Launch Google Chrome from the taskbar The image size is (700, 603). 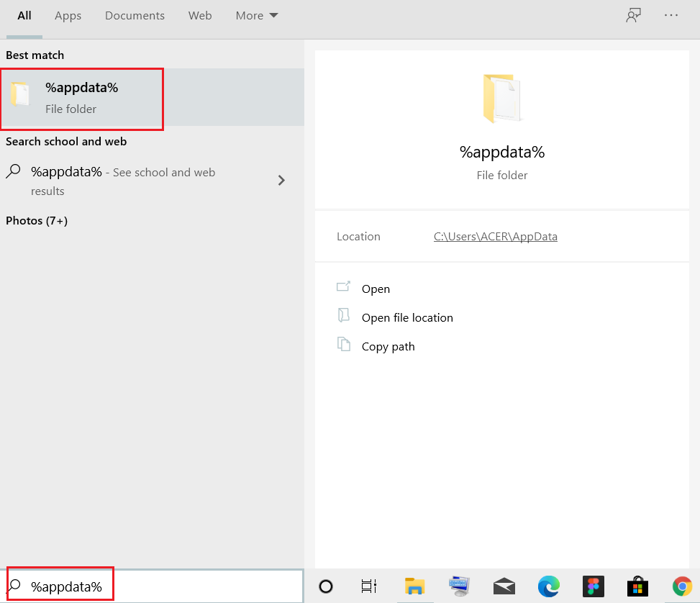[x=681, y=586]
